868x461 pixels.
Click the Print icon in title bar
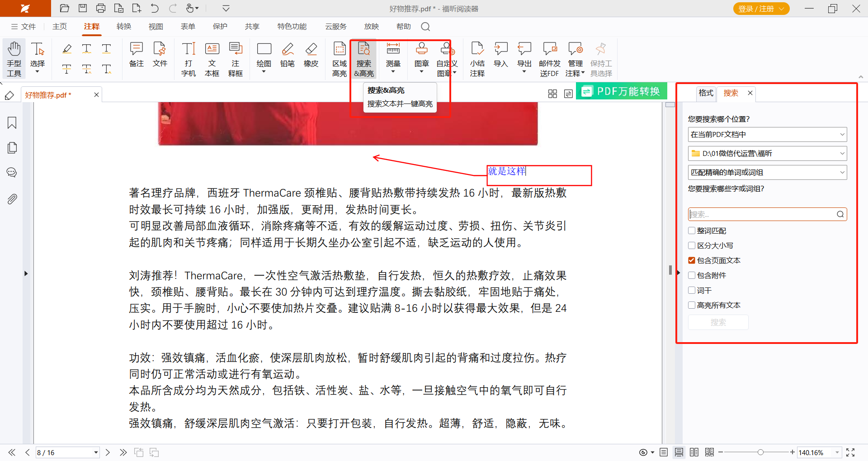click(x=101, y=8)
